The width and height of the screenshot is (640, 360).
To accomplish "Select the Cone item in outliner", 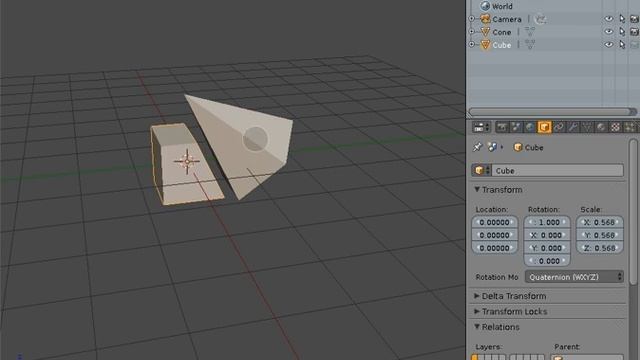I will point(502,32).
